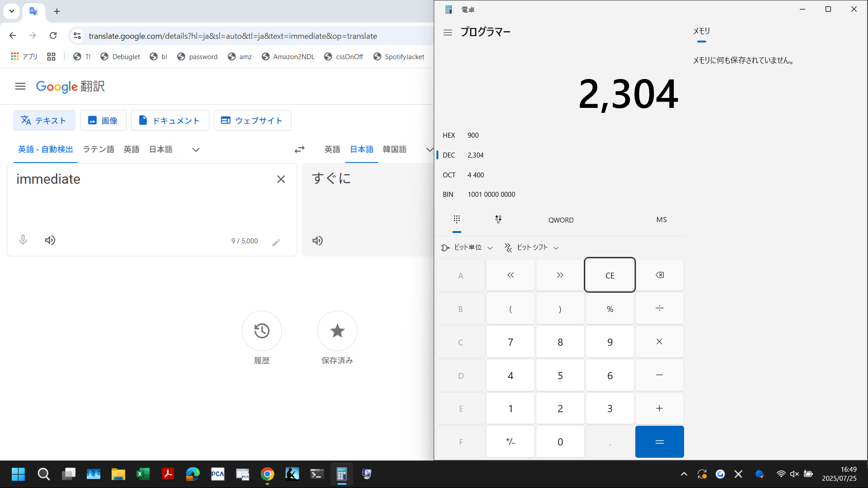Expand the ビット単位 bitwise dropdown
Viewport: 868px width, 488px height.
(467, 247)
